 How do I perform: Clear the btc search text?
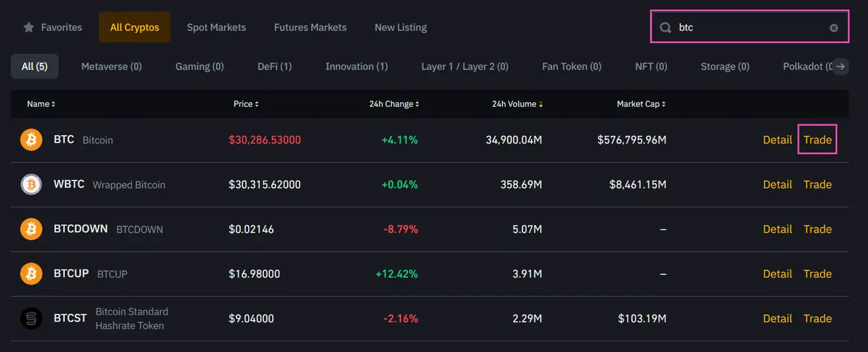[834, 27]
